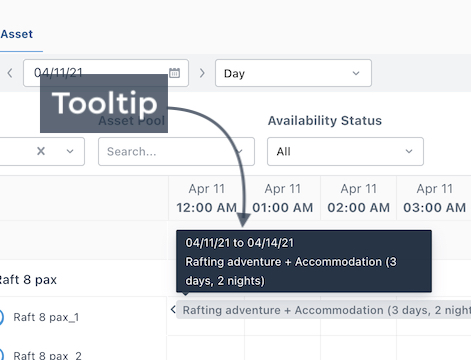Open the Rafting adventure booking bar
This screenshot has height=360, width=471.
pyautogui.click(x=324, y=310)
